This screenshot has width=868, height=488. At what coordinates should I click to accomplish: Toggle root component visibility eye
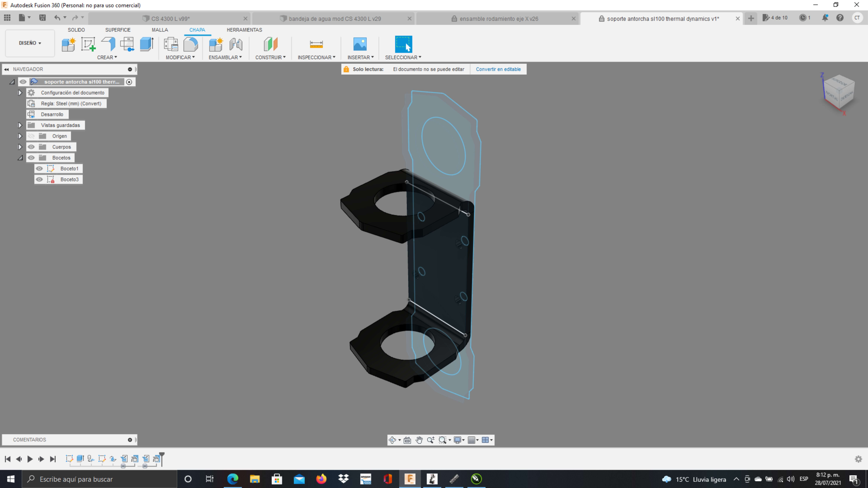[x=23, y=82]
